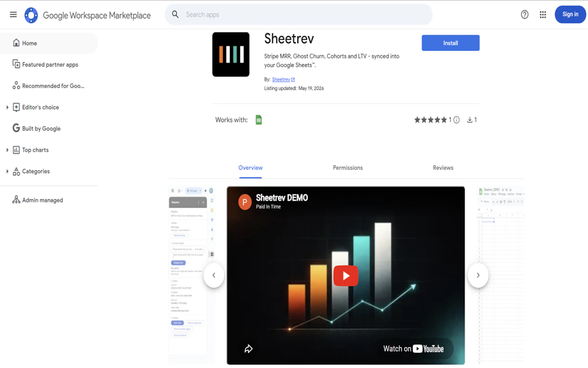Click the Built by Google G icon

[x=16, y=128]
